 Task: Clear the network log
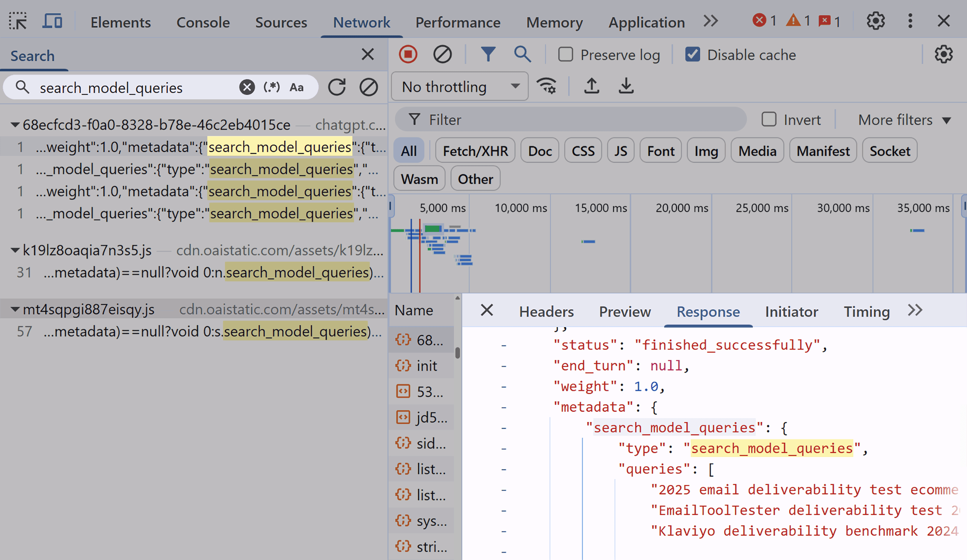click(443, 54)
